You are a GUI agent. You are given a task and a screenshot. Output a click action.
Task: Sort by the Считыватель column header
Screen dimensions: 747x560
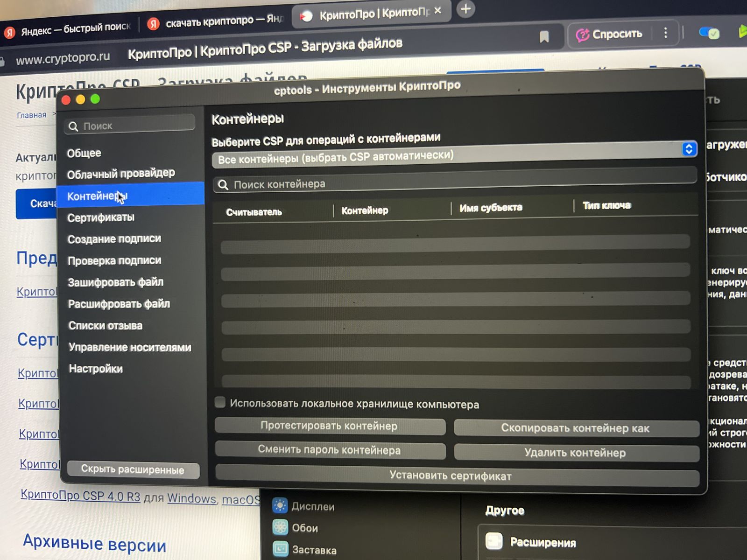click(x=254, y=212)
